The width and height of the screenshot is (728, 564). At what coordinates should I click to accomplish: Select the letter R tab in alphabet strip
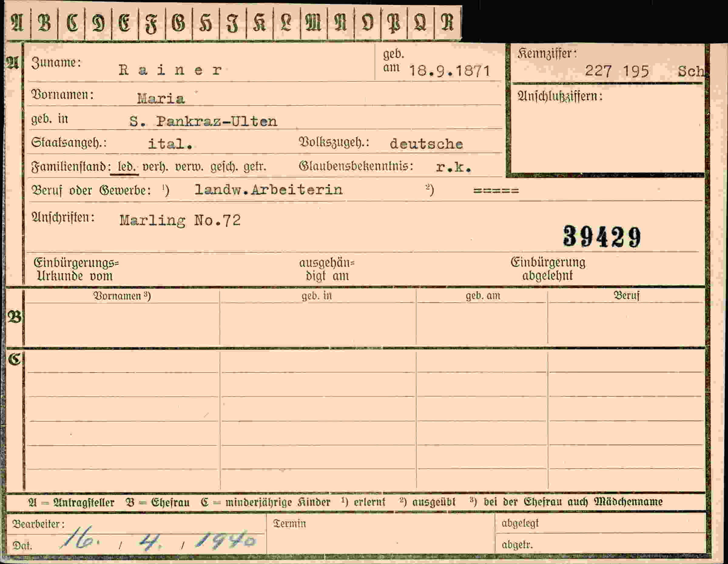[x=448, y=23]
